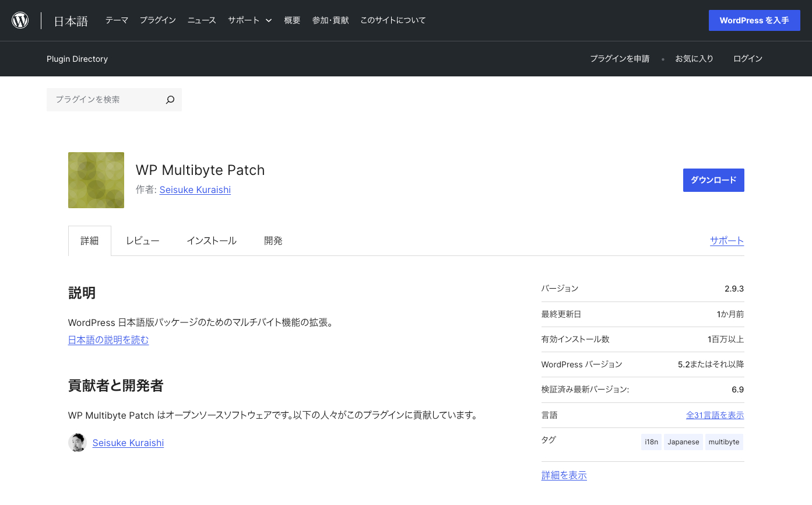Viewport: 812px width, 505px height.
Task: Go to the ニュース page
Action: (202, 20)
